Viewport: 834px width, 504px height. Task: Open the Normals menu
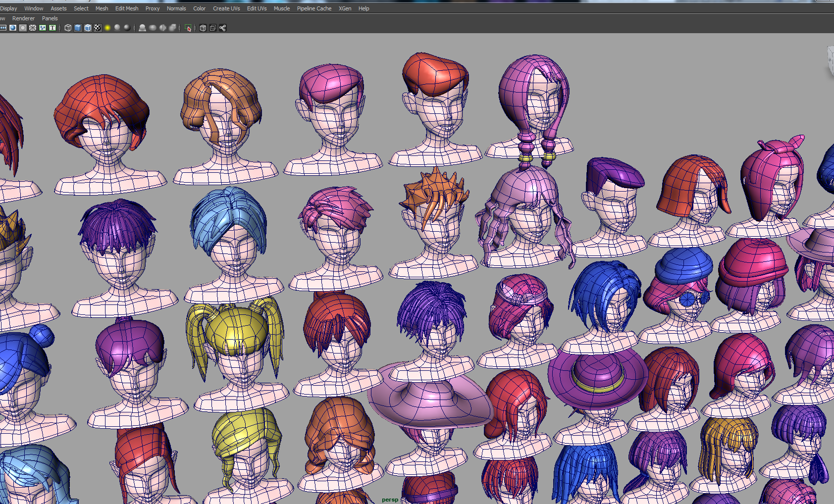(176, 8)
